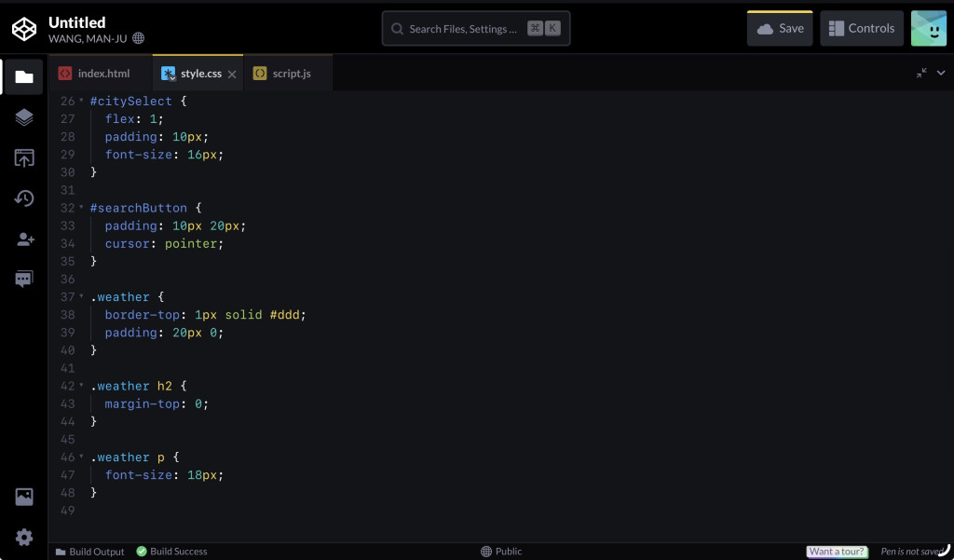Click the magnifier icon in search box
The height and width of the screenshot is (560, 954).
point(397,29)
